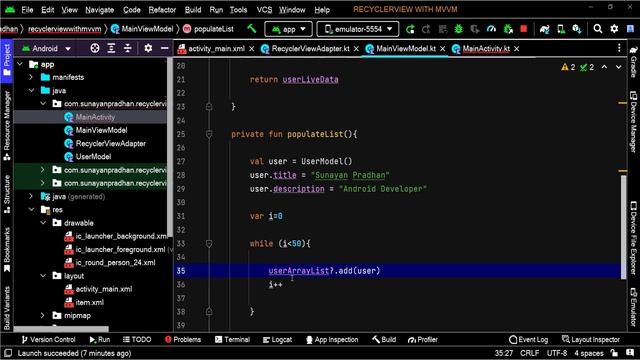
Task: Open the VCS menu
Action: click(264, 9)
